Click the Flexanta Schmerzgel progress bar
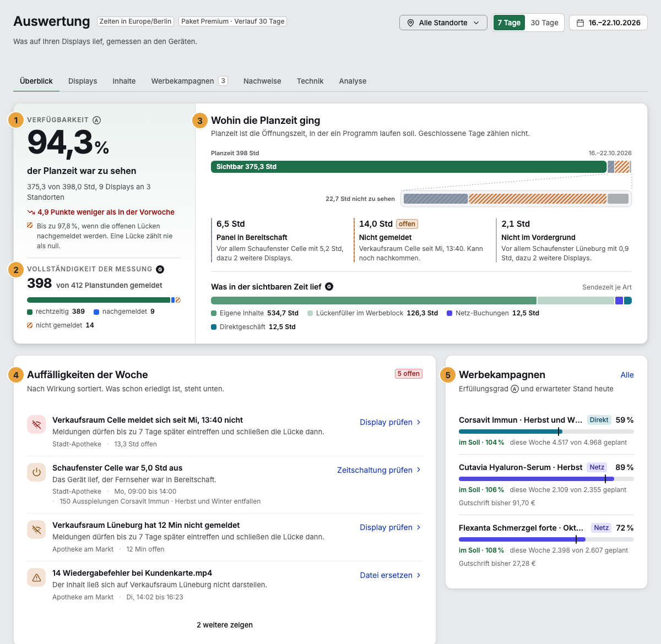The image size is (661, 644). click(x=546, y=539)
